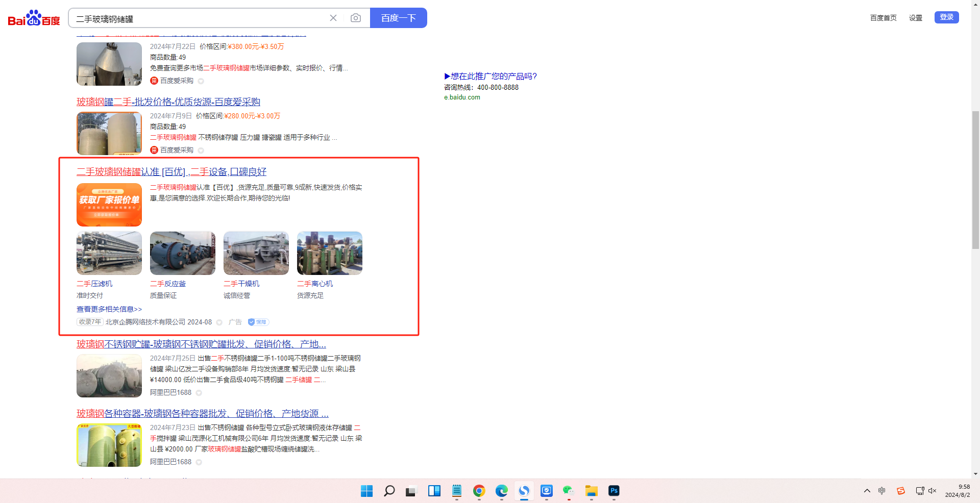The width and height of the screenshot is (980, 503).
Task: Expand 查看更多相关信息 link
Action: [x=109, y=309]
